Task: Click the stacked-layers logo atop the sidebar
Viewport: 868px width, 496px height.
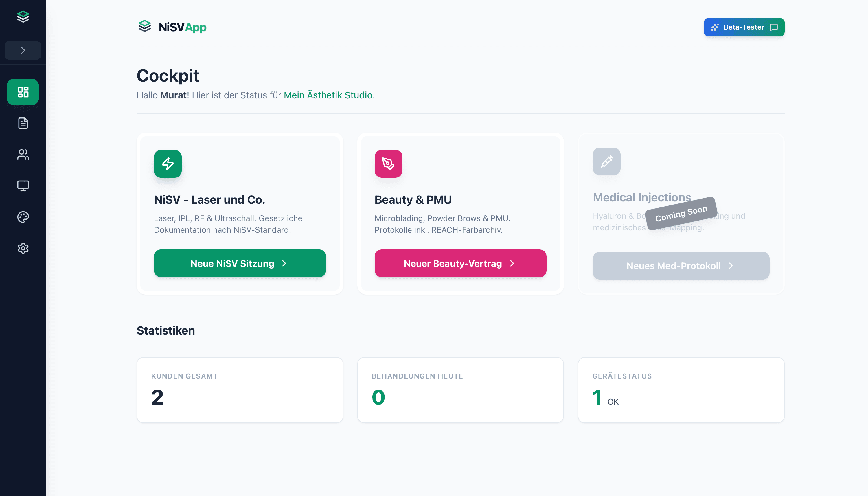Action: [23, 16]
